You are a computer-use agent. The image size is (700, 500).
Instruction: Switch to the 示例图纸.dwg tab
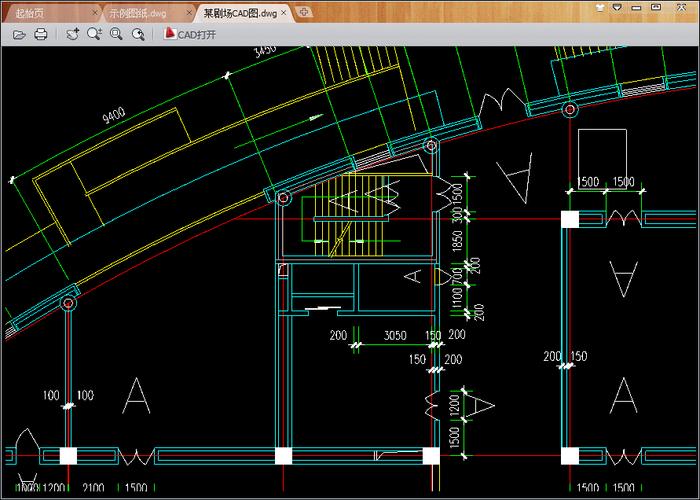pyautogui.click(x=138, y=13)
